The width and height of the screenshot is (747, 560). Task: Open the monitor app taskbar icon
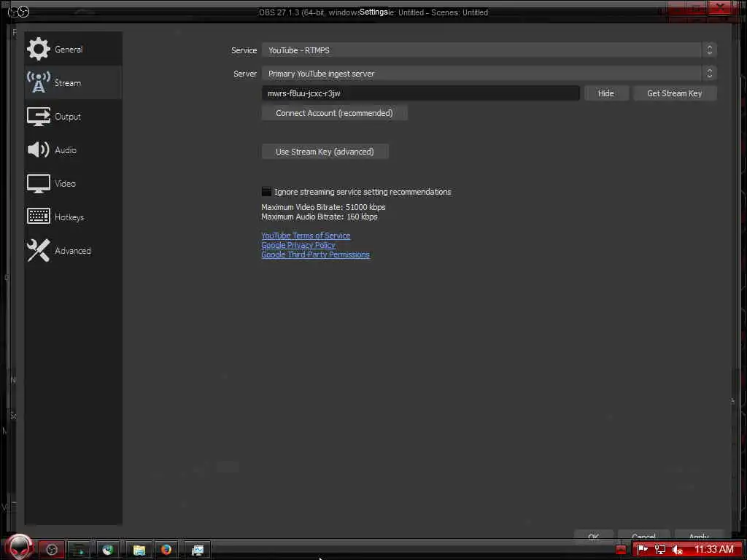pos(197,550)
